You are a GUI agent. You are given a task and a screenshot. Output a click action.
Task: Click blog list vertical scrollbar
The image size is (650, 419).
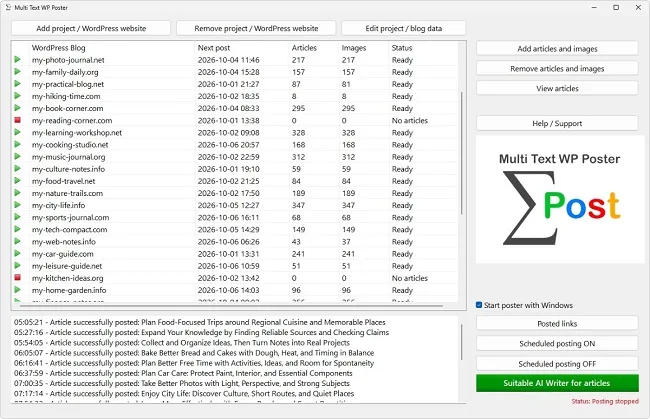pos(461,153)
